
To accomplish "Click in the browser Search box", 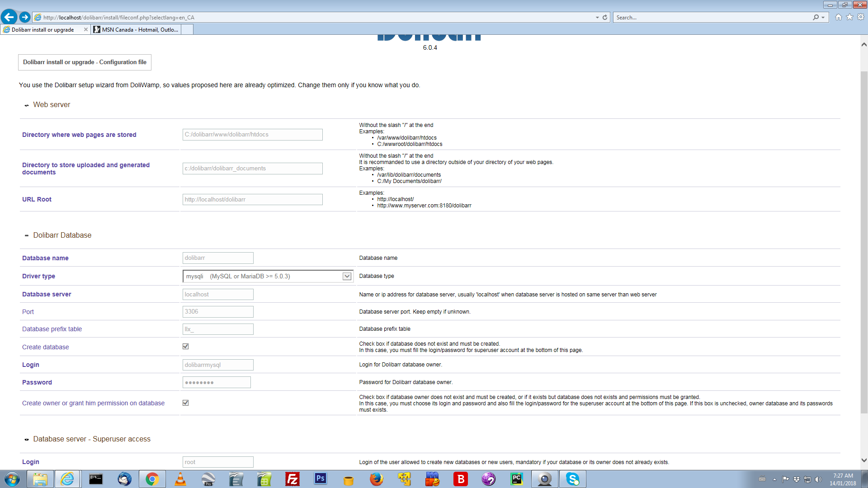I will (712, 17).
